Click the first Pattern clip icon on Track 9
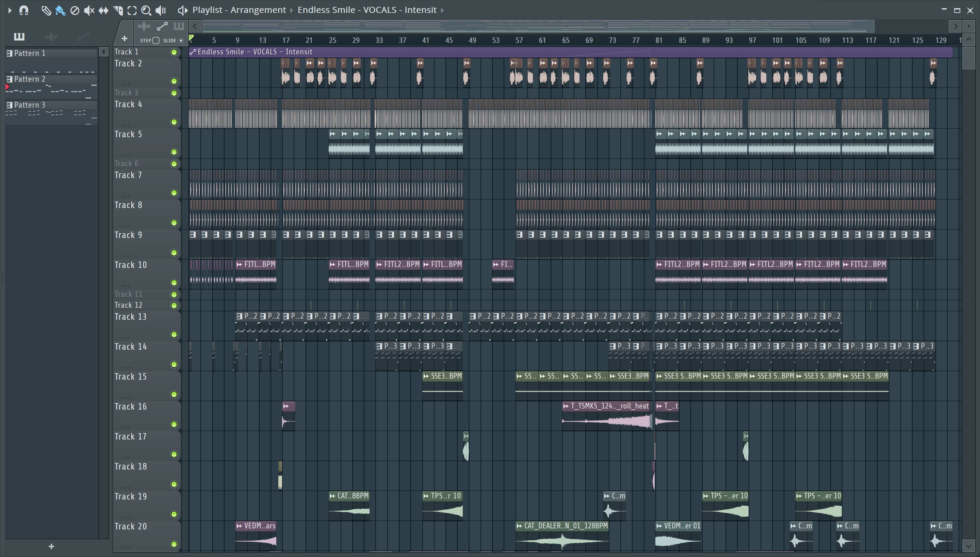This screenshot has height=557, width=980. coord(193,235)
